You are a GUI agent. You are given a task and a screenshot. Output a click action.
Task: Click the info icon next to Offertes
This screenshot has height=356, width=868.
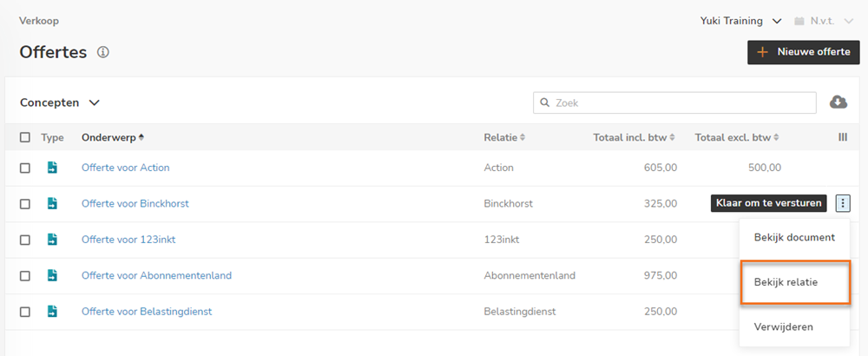pos(103,52)
